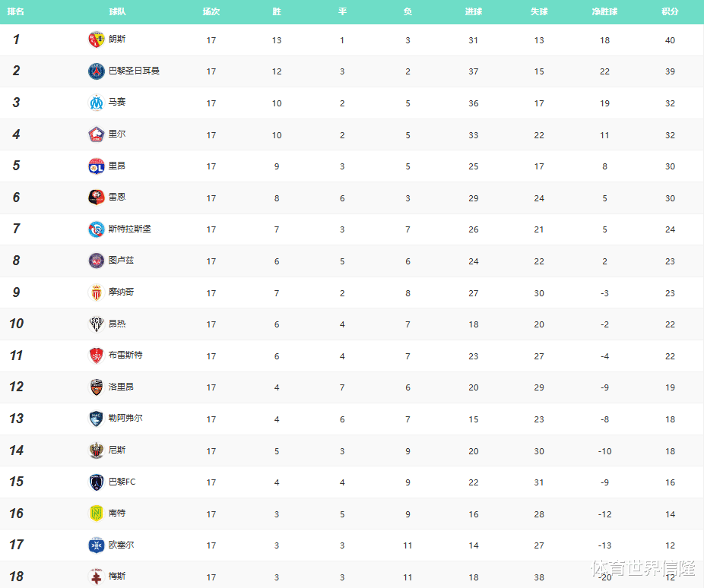The height and width of the screenshot is (588, 704).
Task: Click the Nantes (南特) yellow crest icon
Action: 96,514
